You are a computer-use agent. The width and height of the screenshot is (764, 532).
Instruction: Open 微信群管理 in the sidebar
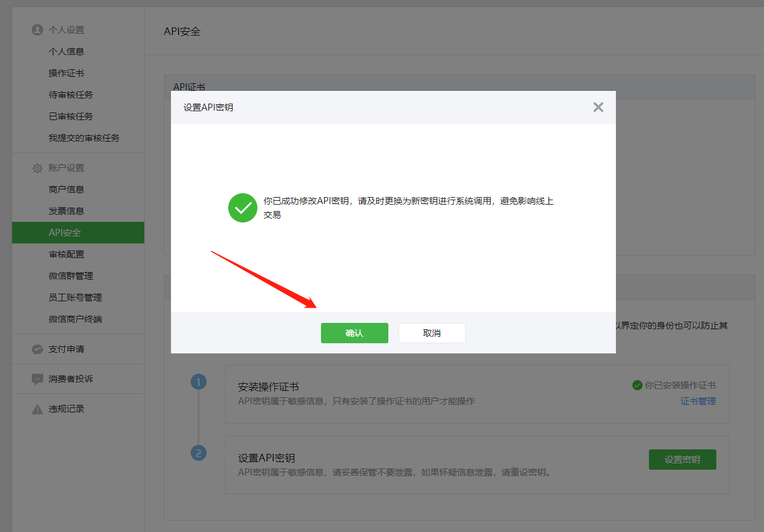(x=71, y=276)
